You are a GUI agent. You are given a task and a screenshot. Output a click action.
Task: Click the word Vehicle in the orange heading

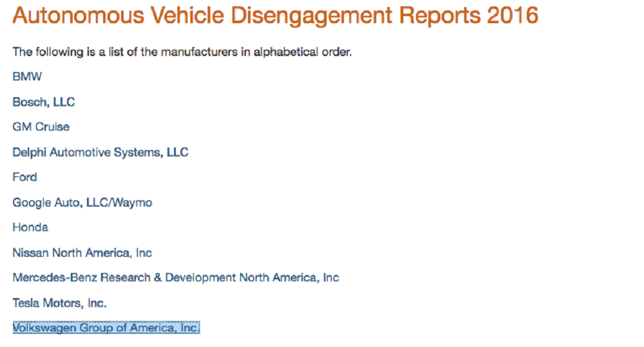tap(187, 15)
